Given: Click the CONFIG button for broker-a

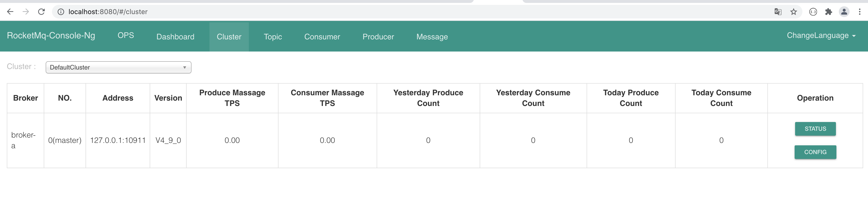Looking at the screenshot, I should [815, 152].
